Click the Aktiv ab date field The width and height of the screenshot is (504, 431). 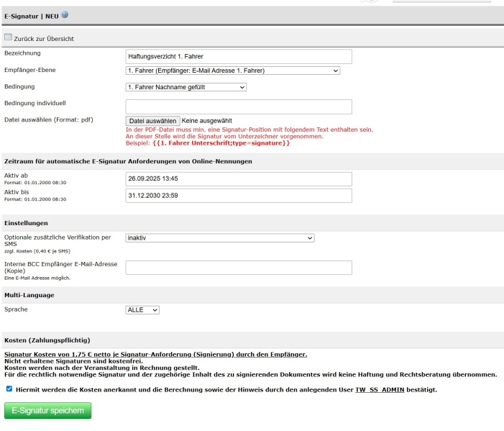tap(239, 179)
